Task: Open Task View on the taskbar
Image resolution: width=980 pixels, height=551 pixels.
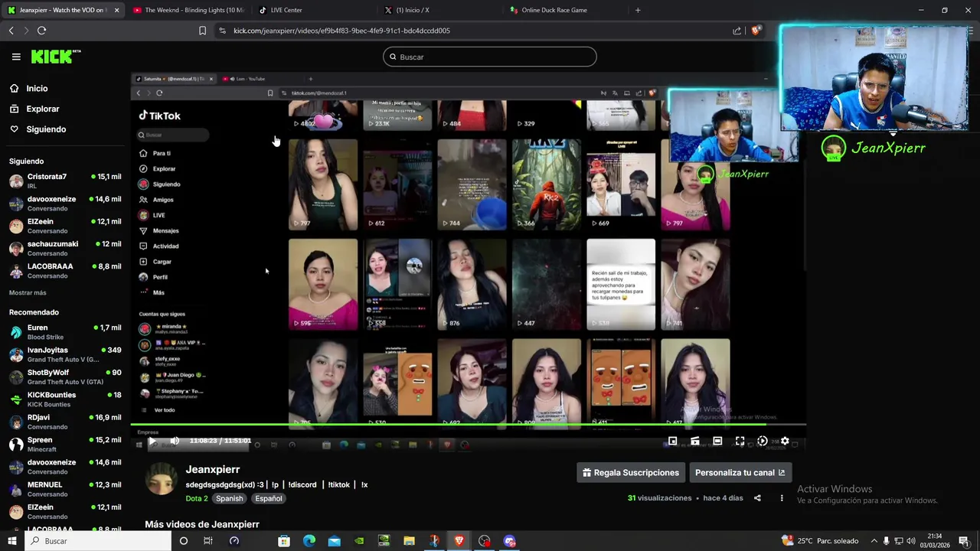Action: 207,541
